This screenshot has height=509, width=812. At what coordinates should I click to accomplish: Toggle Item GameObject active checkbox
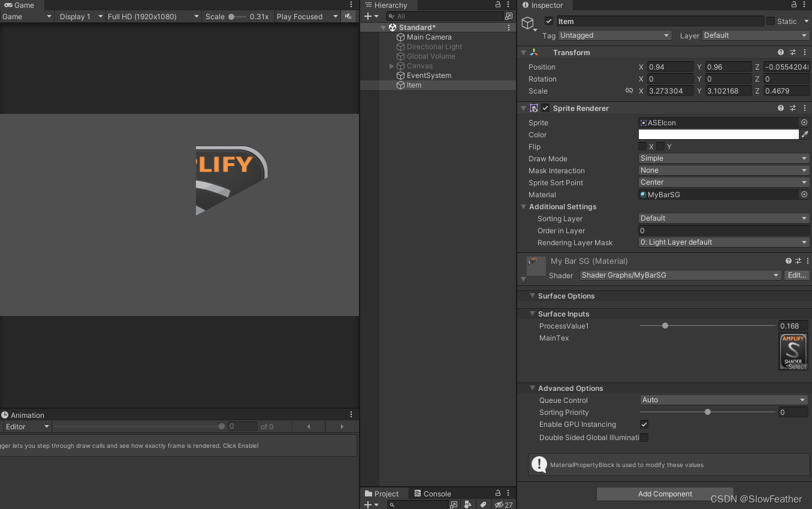coord(549,21)
